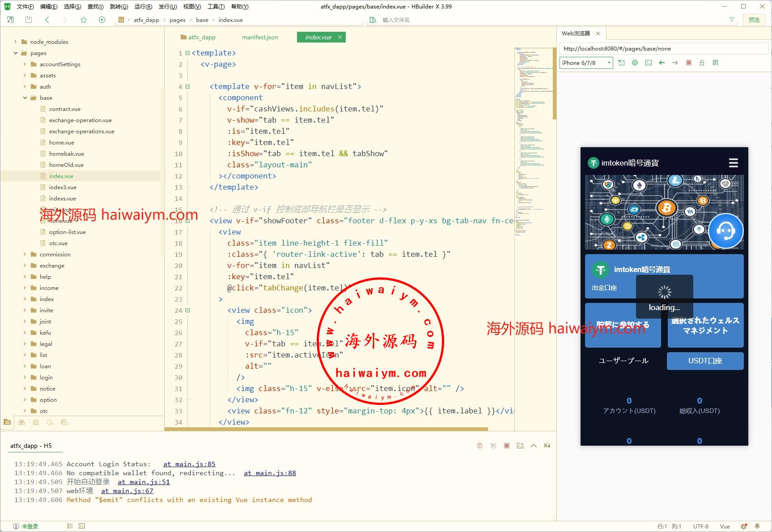
Task: Open the browser devtools console icon
Action: [x=648, y=63]
